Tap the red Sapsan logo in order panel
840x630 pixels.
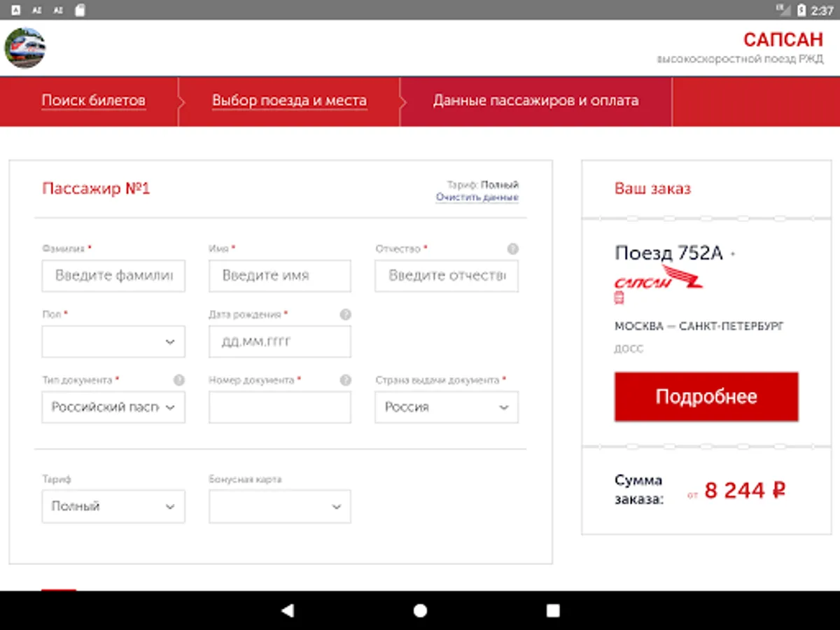658,278
